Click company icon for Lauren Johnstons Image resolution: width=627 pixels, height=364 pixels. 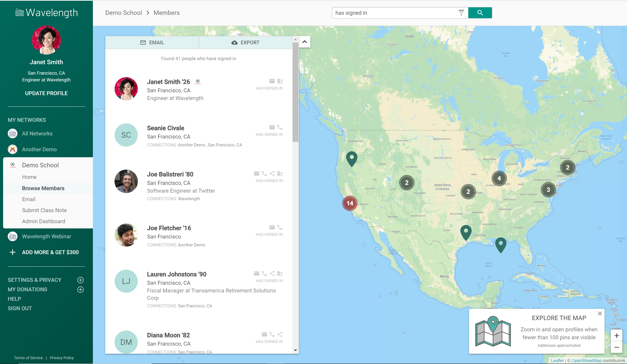(280, 273)
